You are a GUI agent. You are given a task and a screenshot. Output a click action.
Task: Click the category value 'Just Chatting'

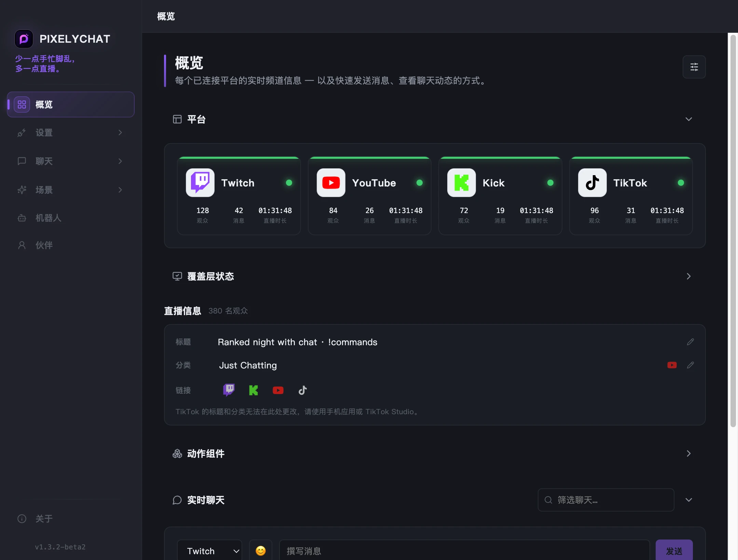(248, 365)
